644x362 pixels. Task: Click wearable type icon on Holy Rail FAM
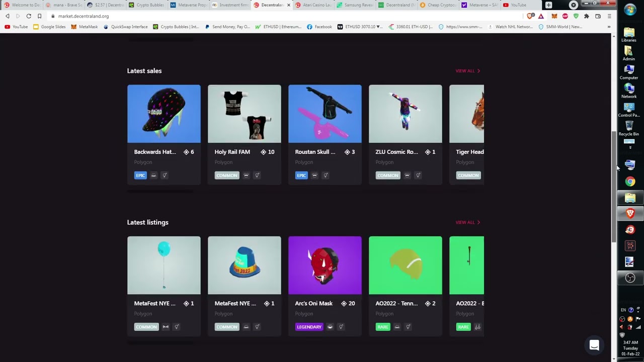(246, 175)
